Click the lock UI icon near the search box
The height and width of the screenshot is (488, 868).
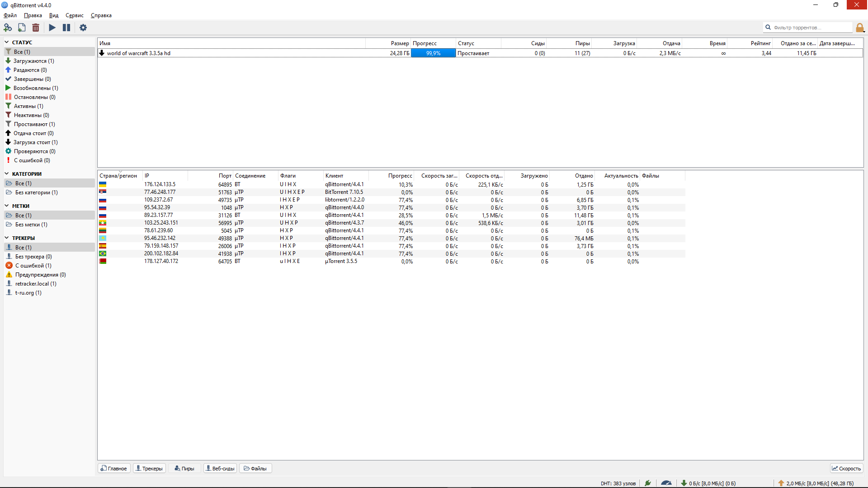click(x=860, y=28)
